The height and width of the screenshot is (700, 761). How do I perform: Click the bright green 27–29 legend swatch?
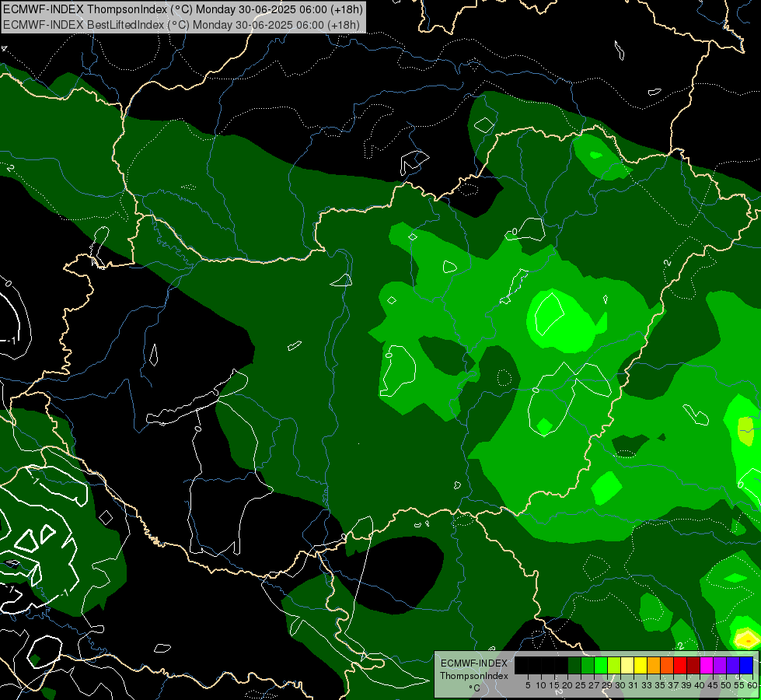601,665
